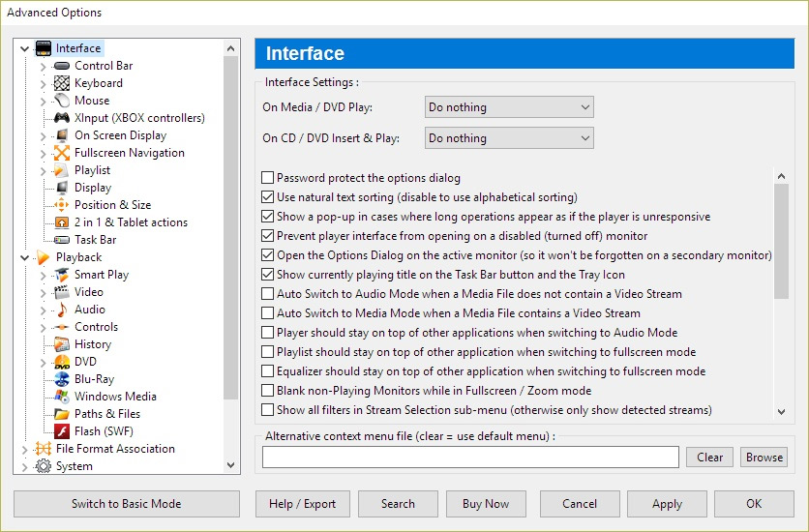Collapse the Interface tree node

click(24, 49)
